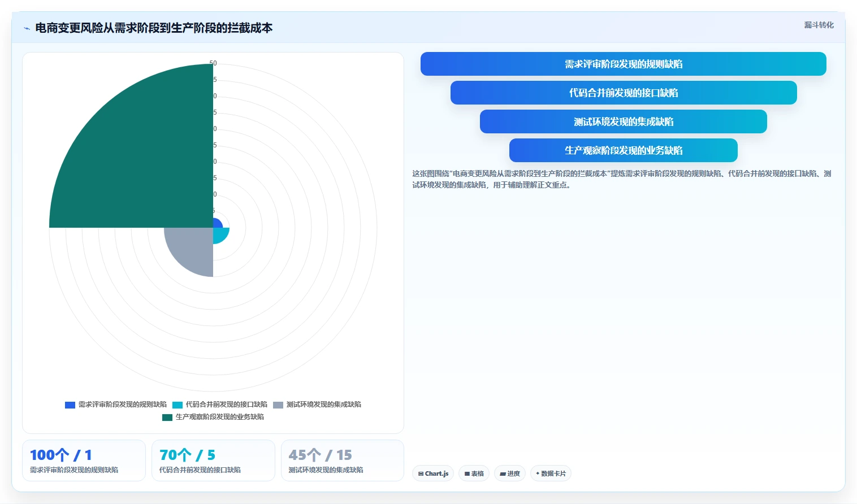Click the gray polar chart segment
Viewport: 857px width, 504px height.
click(192, 247)
